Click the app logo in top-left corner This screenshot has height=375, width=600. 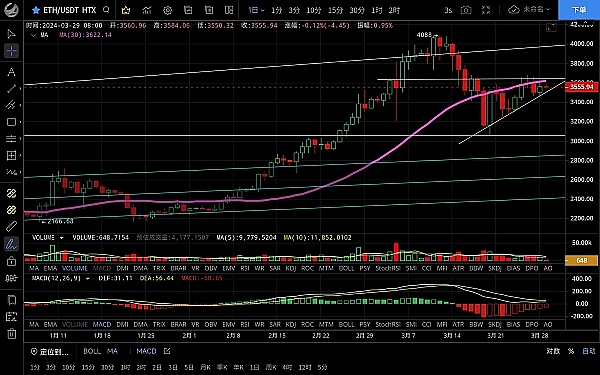coord(11,10)
